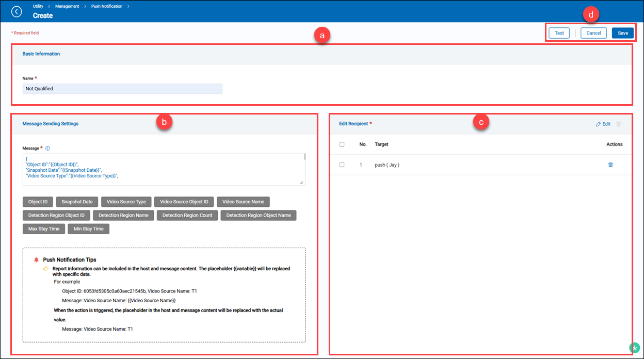Click the message textarea scrollbar
644x359 pixels.
click(x=304, y=157)
